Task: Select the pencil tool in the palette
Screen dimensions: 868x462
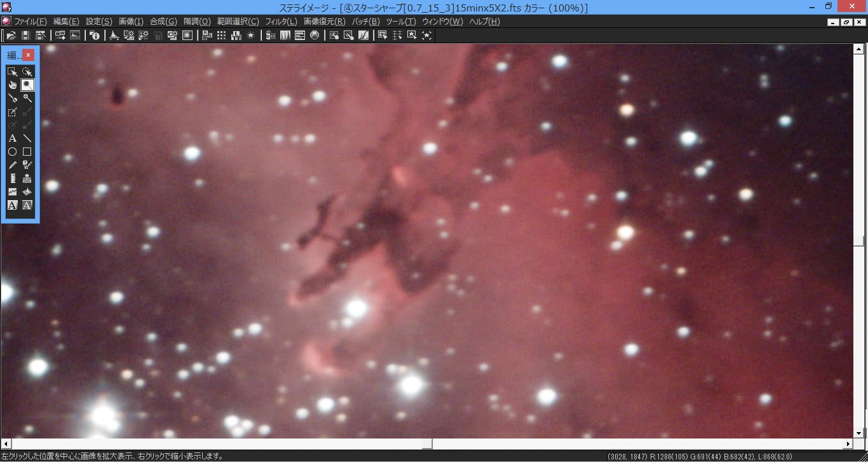Action: tap(12, 165)
